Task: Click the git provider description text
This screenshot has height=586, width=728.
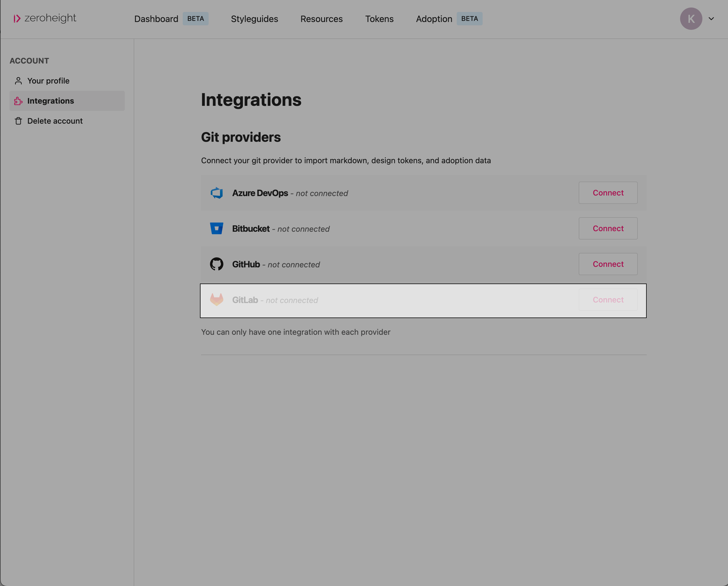Action: tap(346, 160)
